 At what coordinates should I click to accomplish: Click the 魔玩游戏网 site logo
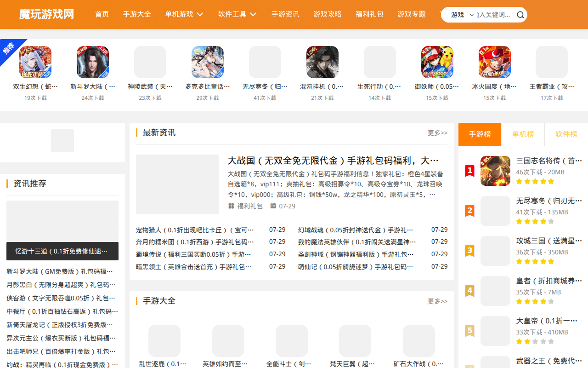[46, 14]
